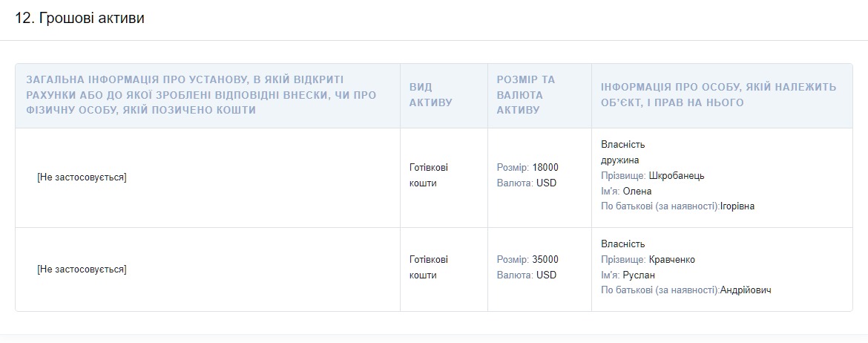Click "Готівкові кошти" in the second row
Screen dimensions: 868x343
click(x=429, y=267)
